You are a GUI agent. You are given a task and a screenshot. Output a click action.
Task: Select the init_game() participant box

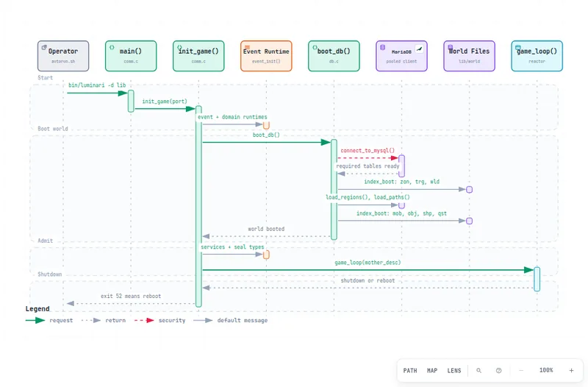(198, 56)
